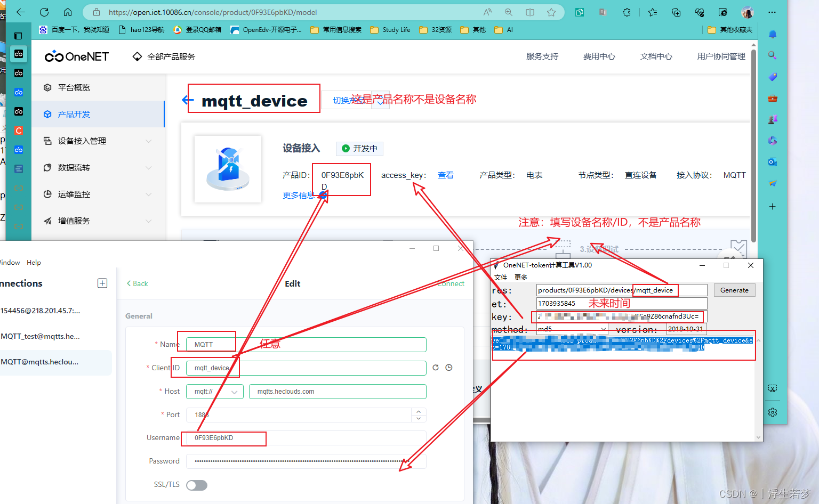Select 产品开发 in sidebar
Viewport: 819px width, 504px height.
[98, 114]
